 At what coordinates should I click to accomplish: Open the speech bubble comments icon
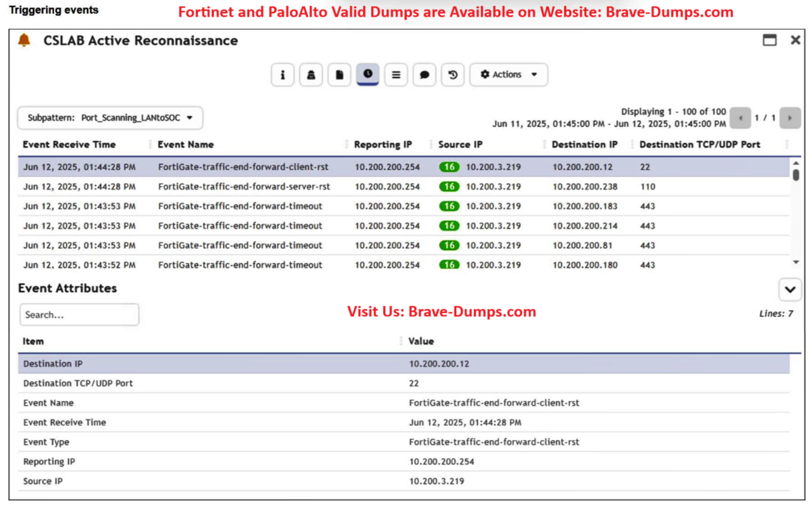pos(424,75)
